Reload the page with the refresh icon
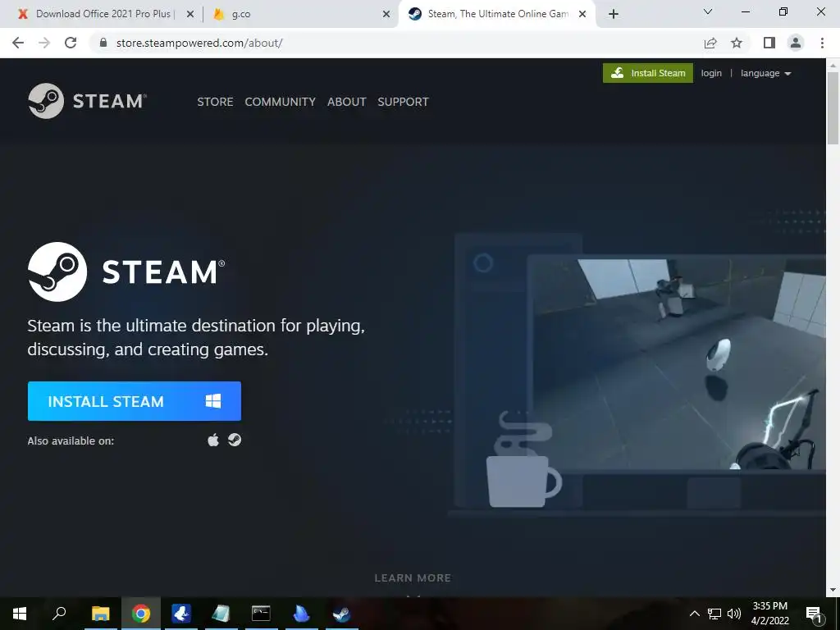The height and width of the screenshot is (630, 840). [71, 43]
